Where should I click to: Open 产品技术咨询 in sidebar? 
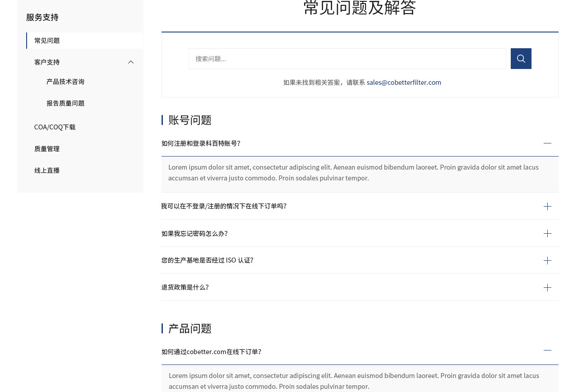tap(65, 82)
